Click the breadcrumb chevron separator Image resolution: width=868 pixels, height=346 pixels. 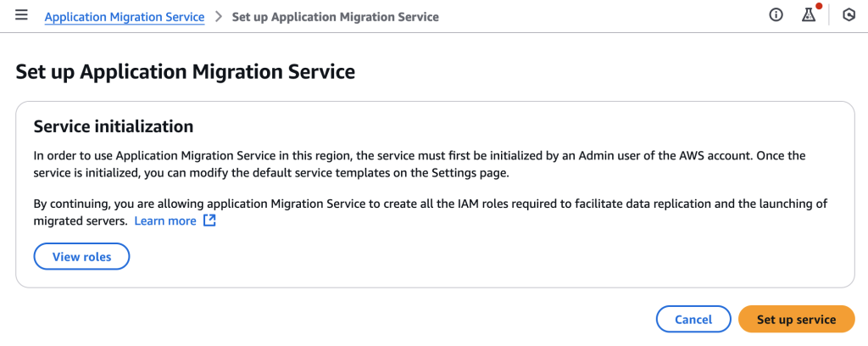(218, 17)
